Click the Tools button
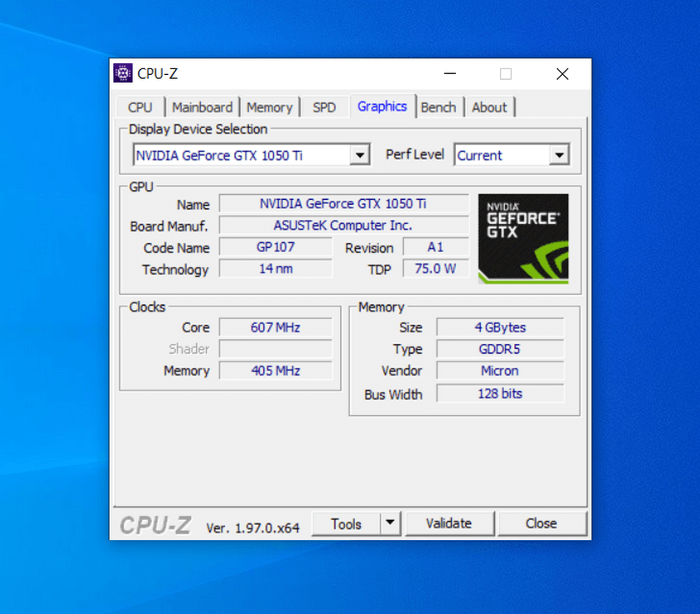This screenshot has height=614, width=700. (346, 523)
